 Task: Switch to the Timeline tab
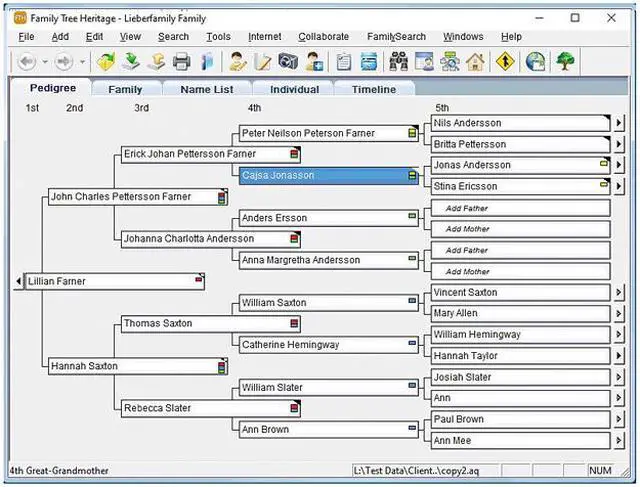tap(374, 89)
